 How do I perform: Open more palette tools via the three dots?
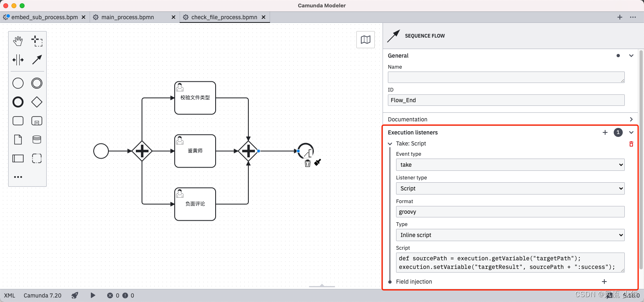(18, 177)
